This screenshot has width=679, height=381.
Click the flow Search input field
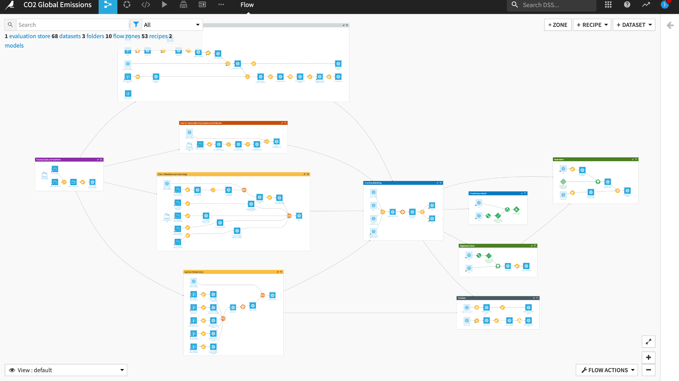tap(72, 25)
